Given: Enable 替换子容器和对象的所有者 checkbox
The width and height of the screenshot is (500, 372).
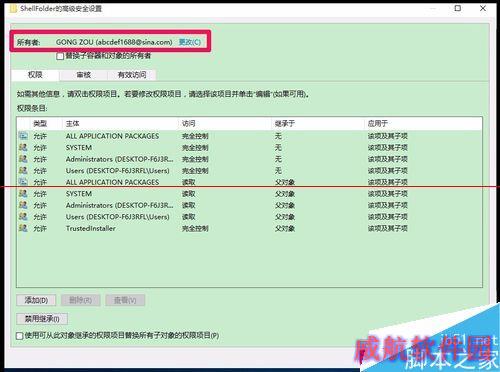Looking at the screenshot, I should pos(60,56).
